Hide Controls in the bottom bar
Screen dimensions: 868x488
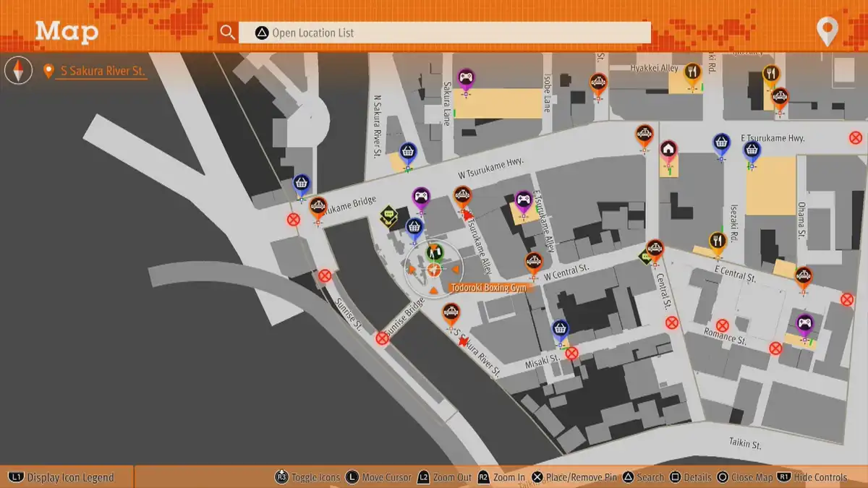814,477
